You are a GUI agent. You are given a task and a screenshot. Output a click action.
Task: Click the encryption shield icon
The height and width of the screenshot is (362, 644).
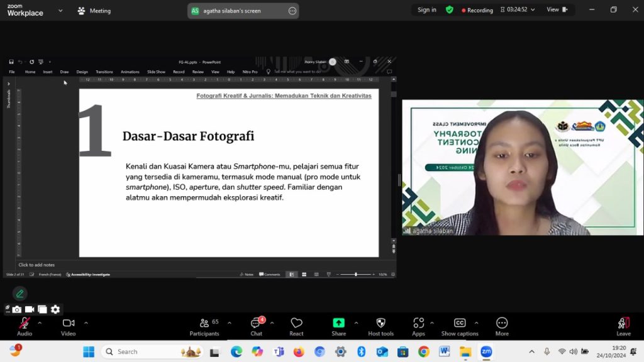point(449,10)
